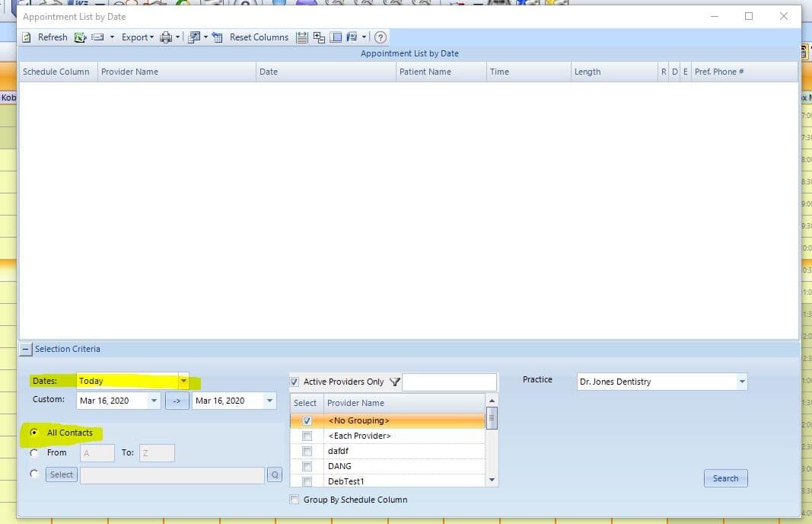Viewport: 812px width, 524px height.
Task: Click the report options icon before help
Action: (352, 37)
